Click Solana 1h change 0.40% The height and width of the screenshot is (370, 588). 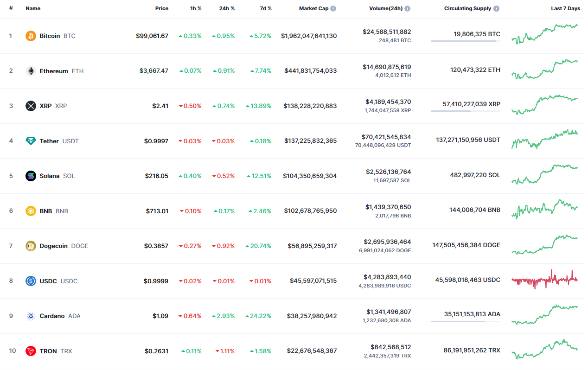(190, 176)
